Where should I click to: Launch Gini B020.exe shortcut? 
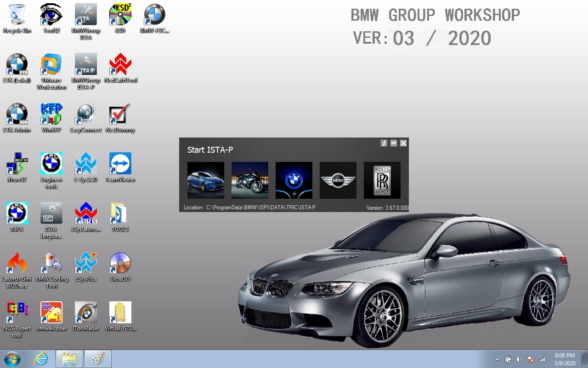click(17, 270)
